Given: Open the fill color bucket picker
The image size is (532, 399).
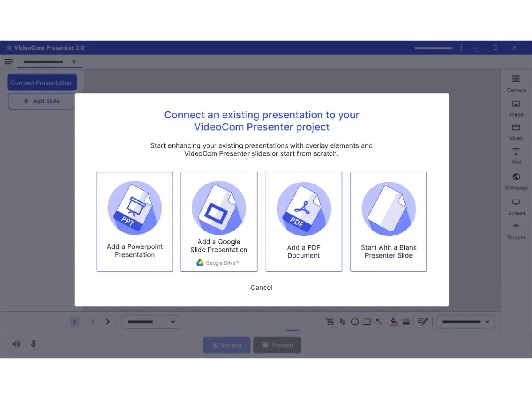Looking at the screenshot, I should point(394,322).
